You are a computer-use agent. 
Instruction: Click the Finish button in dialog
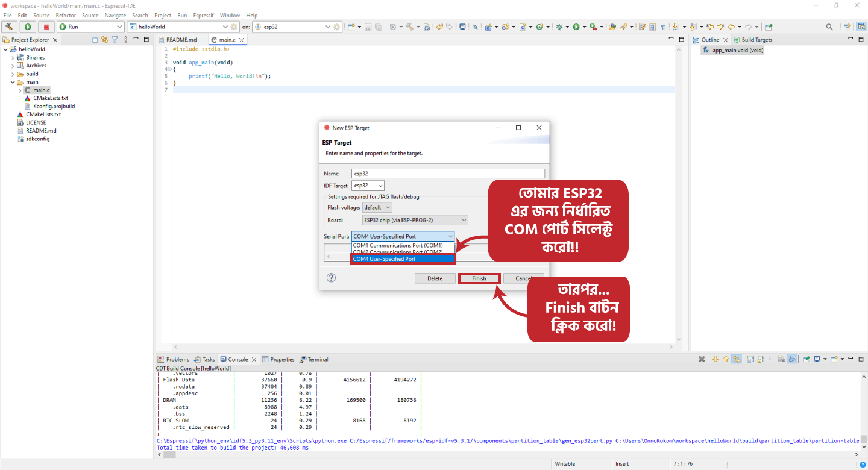(479, 278)
